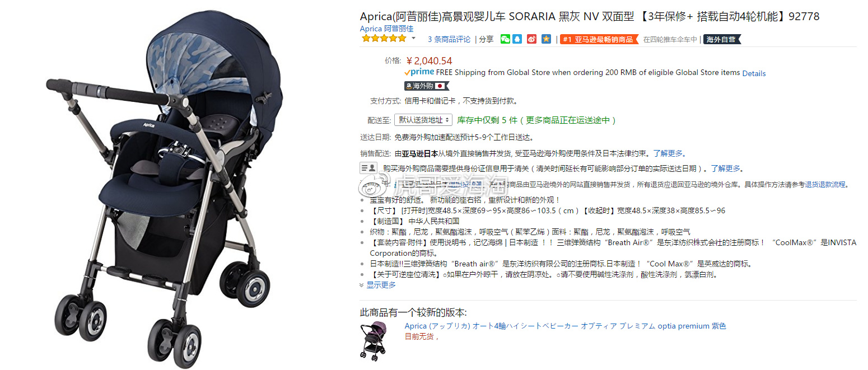Click the Prime logo

419,72
